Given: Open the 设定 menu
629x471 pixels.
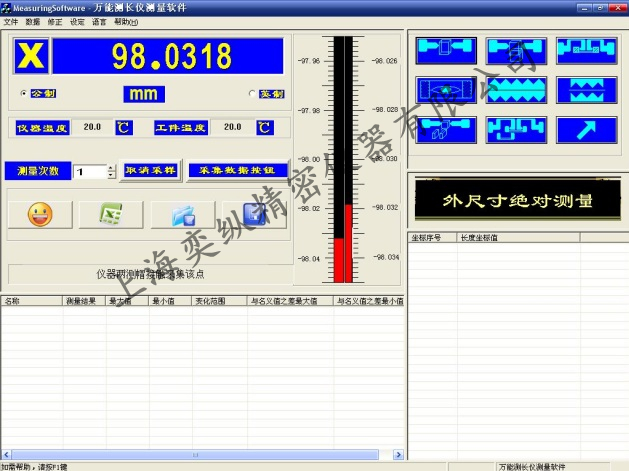Looking at the screenshot, I should click(77, 21).
